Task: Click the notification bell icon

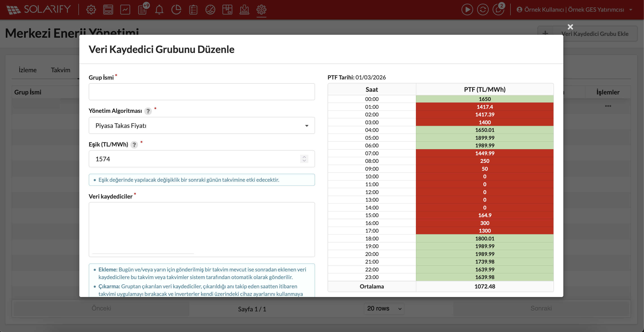Action: [159, 10]
